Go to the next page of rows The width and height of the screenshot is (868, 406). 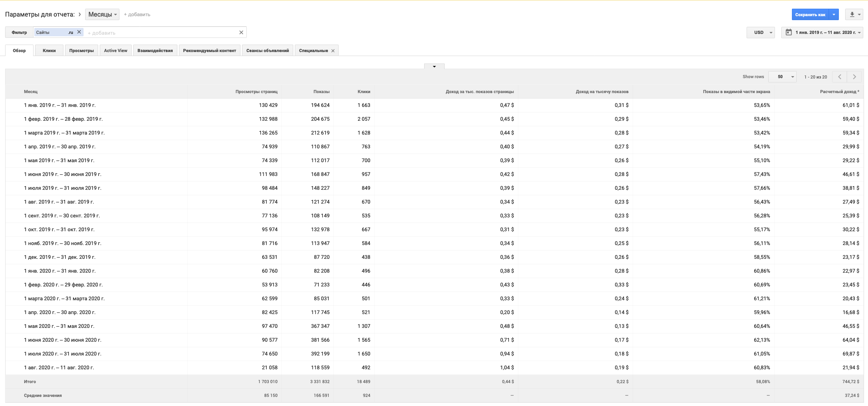click(854, 77)
